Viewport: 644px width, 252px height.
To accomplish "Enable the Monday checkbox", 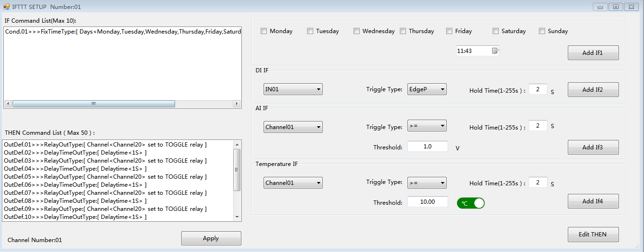I will tap(264, 31).
